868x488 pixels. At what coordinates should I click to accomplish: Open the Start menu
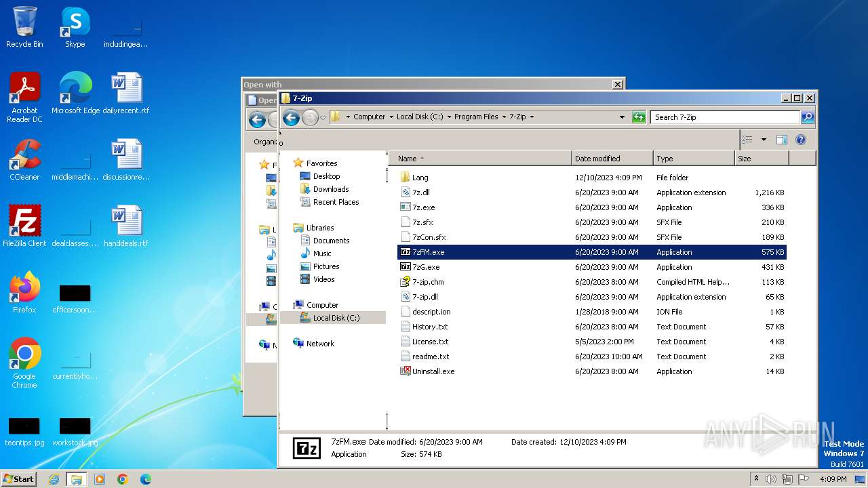(x=19, y=479)
